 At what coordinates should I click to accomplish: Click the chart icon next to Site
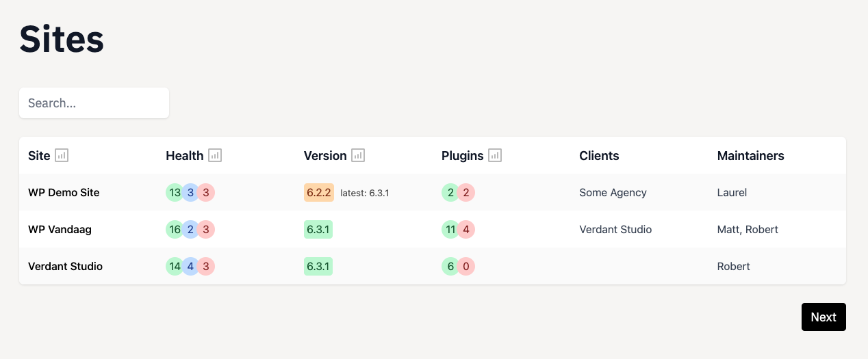coord(62,155)
